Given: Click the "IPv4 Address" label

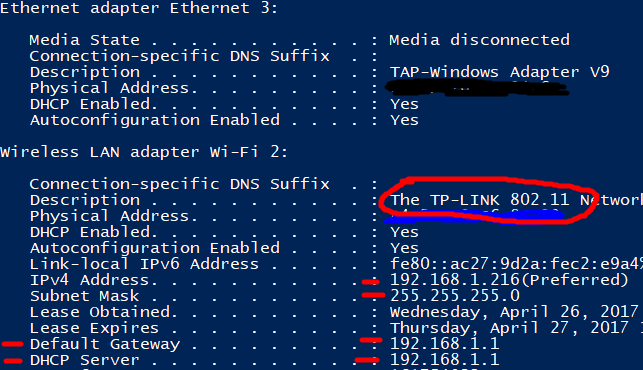Looking at the screenshot, I should pos(89,280).
